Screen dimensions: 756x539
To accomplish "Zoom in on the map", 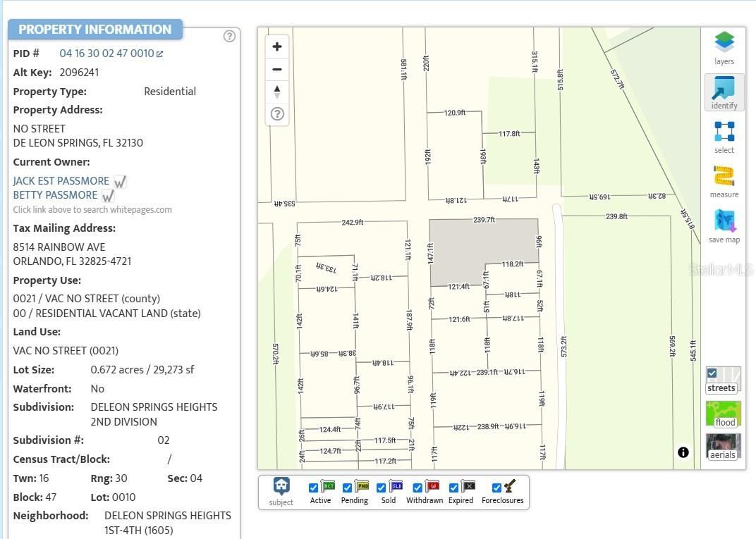I will pos(276,47).
